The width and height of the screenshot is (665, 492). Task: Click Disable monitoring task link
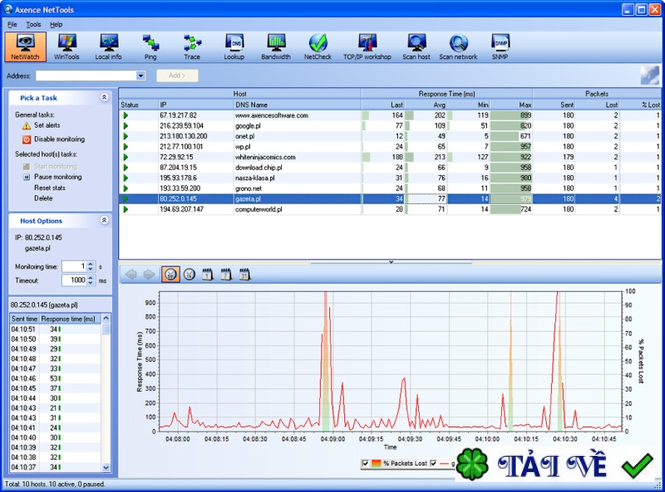pyautogui.click(x=59, y=139)
